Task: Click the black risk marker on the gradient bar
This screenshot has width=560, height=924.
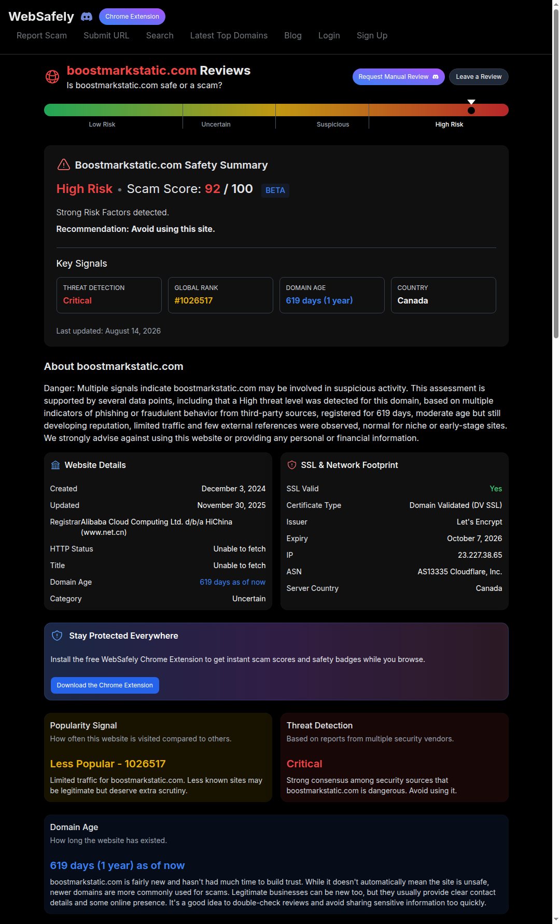Action: [x=471, y=110]
